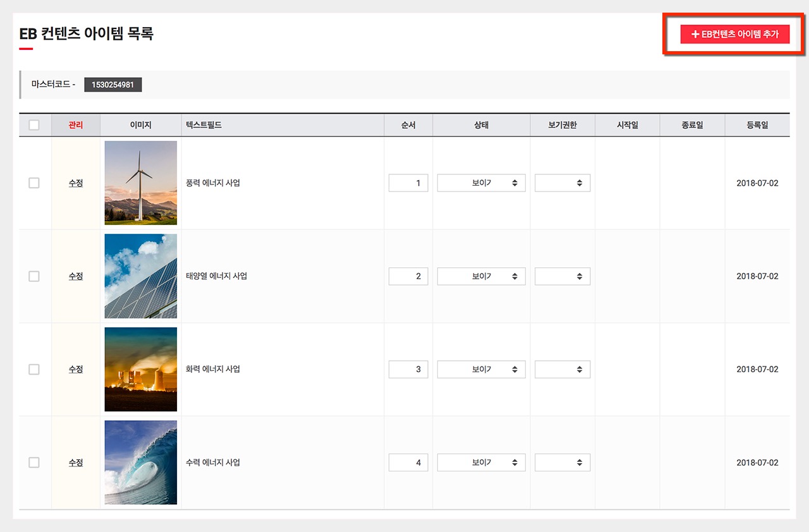This screenshot has width=809, height=532.
Task: Click the 순서 column header
Action: tap(408, 125)
